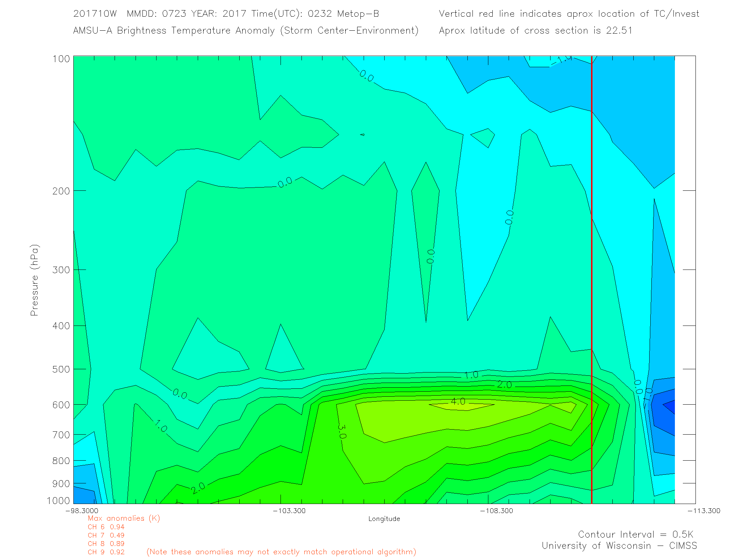Click the Longitude axis title

(384, 519)
